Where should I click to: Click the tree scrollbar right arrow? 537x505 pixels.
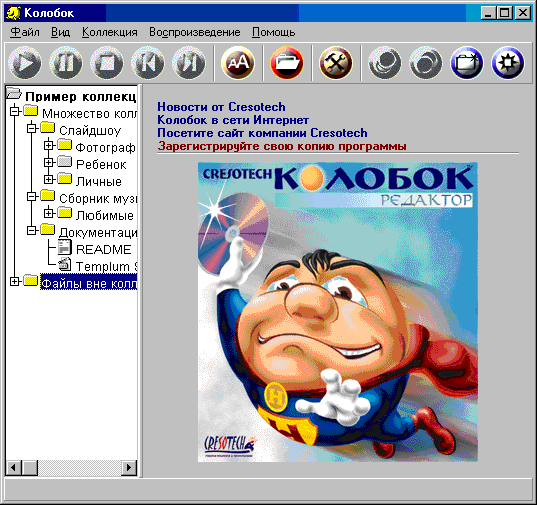129,468
